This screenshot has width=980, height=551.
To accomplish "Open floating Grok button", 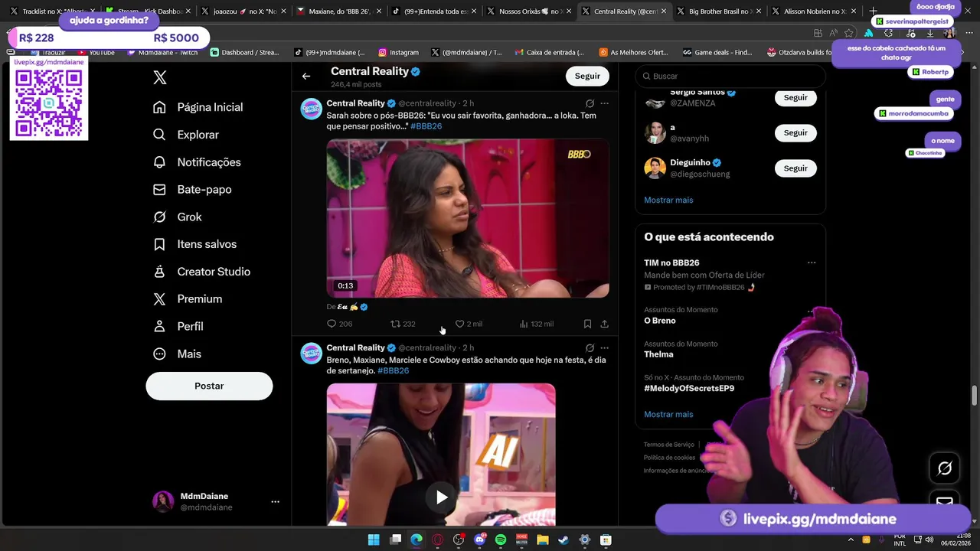I will click(944, 468).
